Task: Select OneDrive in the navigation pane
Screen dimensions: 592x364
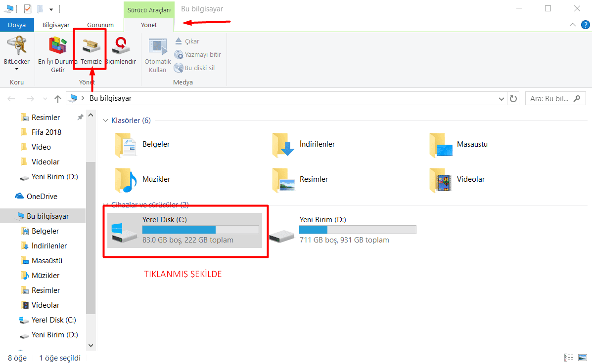Action: click(42, 197)
